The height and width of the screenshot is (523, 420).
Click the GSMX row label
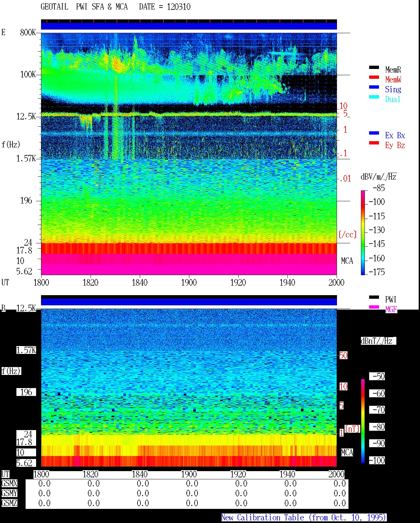coord(9,483)
